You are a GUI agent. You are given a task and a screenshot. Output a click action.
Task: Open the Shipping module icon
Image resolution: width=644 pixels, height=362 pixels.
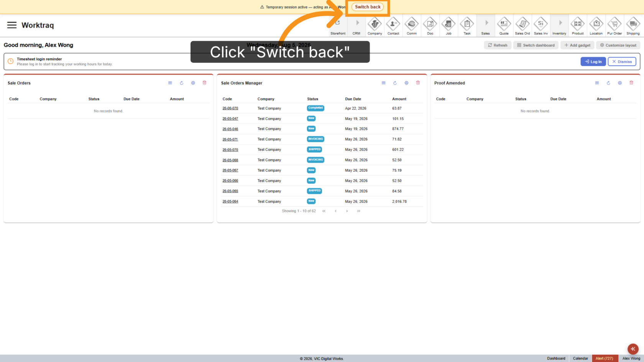pyautogui.click(x=633, y=26)
